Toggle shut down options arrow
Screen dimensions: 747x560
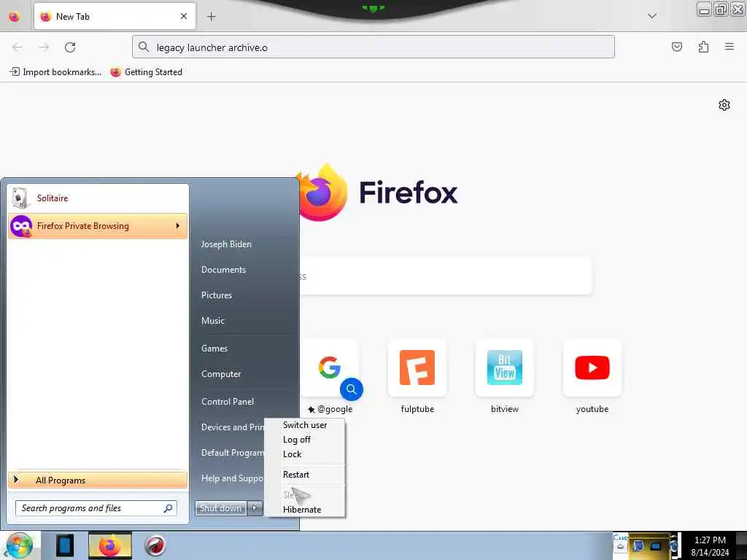[x=255, y=508]
